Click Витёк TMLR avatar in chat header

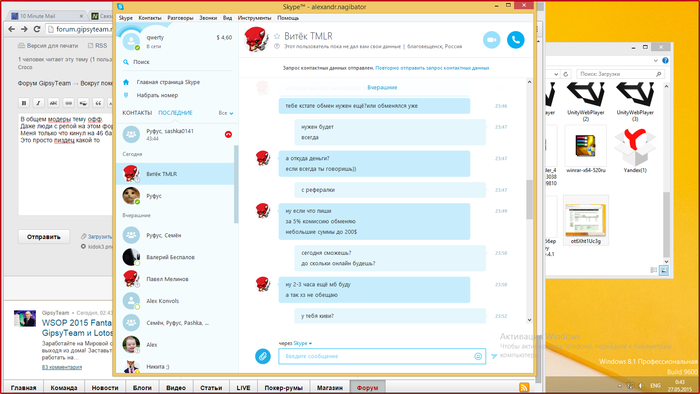tap(256, 39)
